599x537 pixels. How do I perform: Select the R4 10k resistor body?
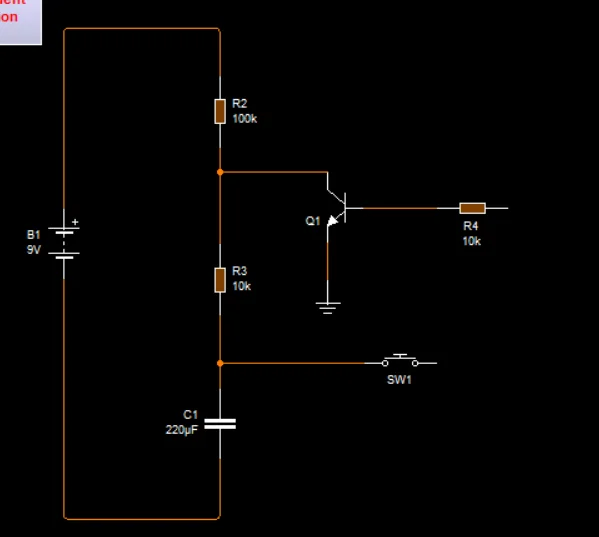[x=473, y=208]
